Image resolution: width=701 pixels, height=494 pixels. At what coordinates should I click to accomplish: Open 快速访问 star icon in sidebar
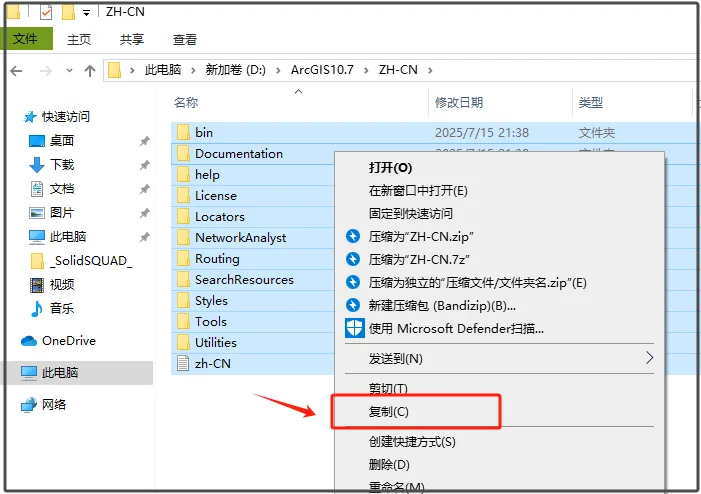30,117
